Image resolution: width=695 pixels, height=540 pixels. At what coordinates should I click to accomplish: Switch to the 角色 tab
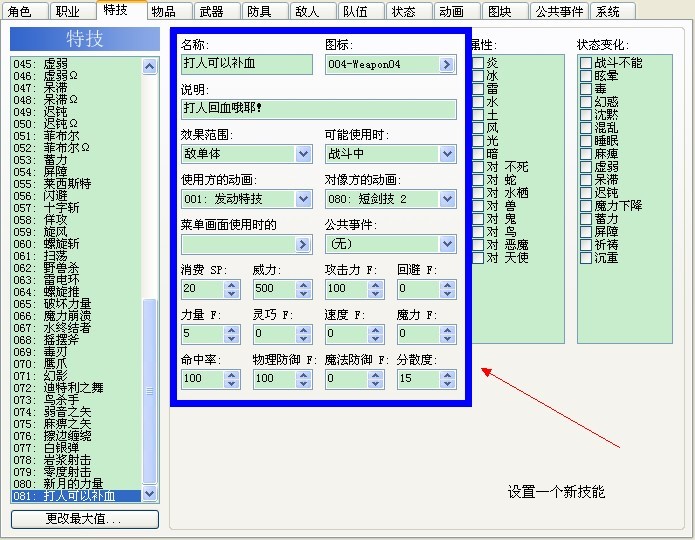[x=25, y=11]
